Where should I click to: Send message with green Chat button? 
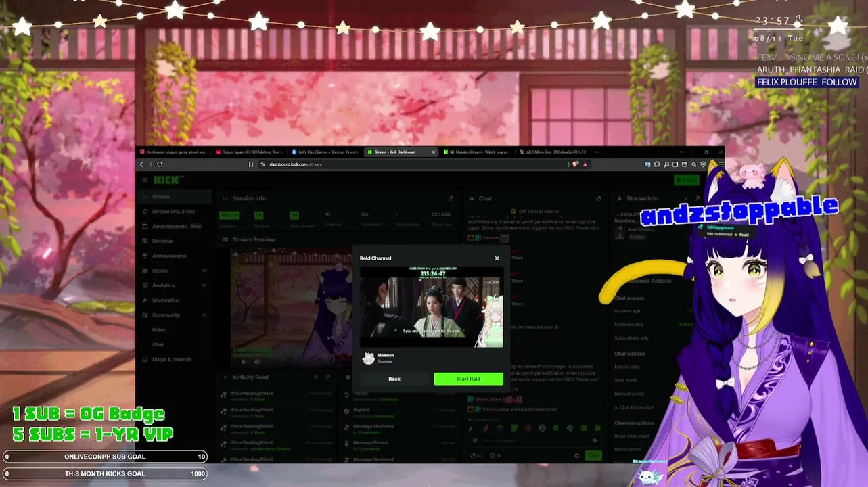point(593,456)
